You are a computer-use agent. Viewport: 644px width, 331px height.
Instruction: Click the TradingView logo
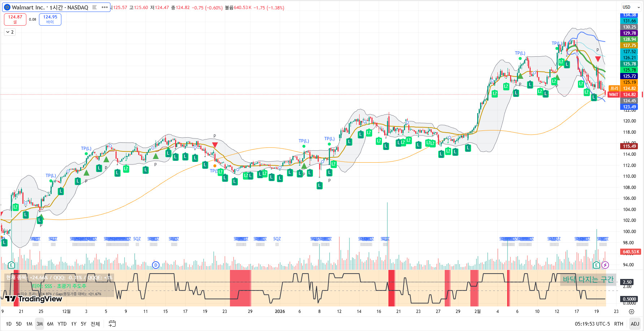tap(34, 299)
